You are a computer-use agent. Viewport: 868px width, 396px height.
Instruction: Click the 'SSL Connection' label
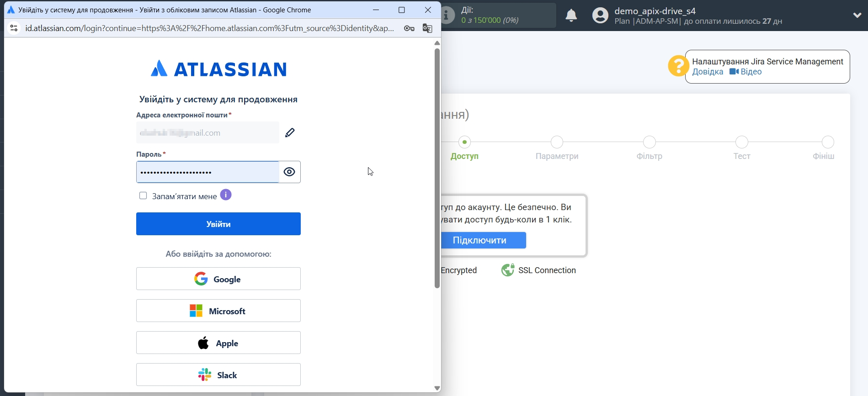[x=547, y=270]
